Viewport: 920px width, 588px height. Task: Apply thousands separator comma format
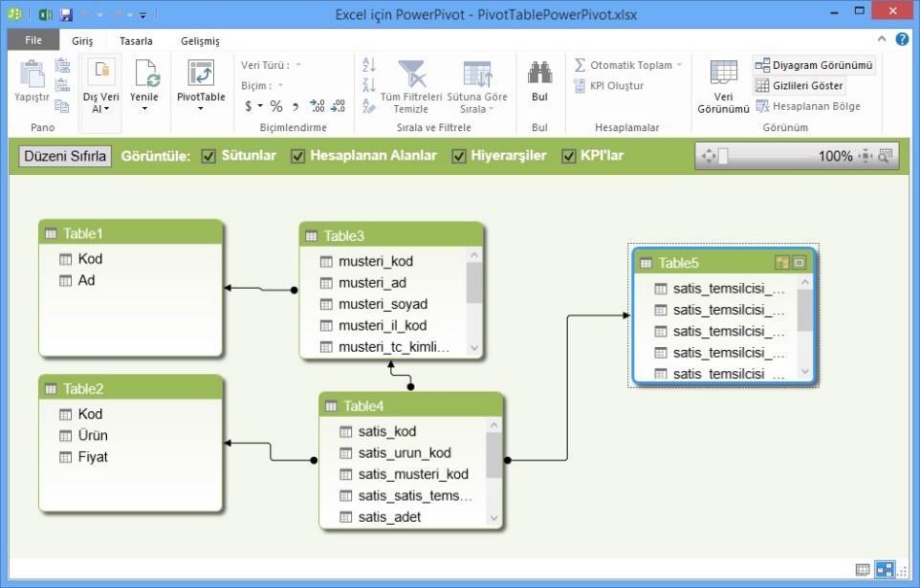coord(296,107)
